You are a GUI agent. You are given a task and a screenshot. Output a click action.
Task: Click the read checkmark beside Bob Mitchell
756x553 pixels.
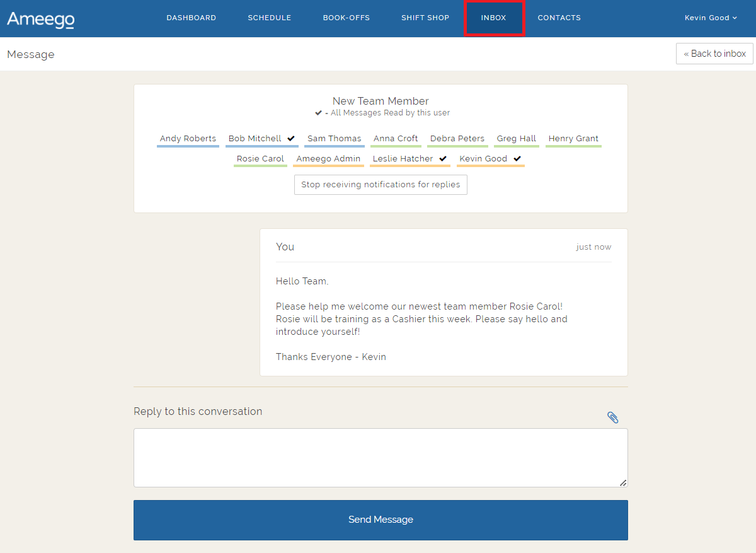290,137
